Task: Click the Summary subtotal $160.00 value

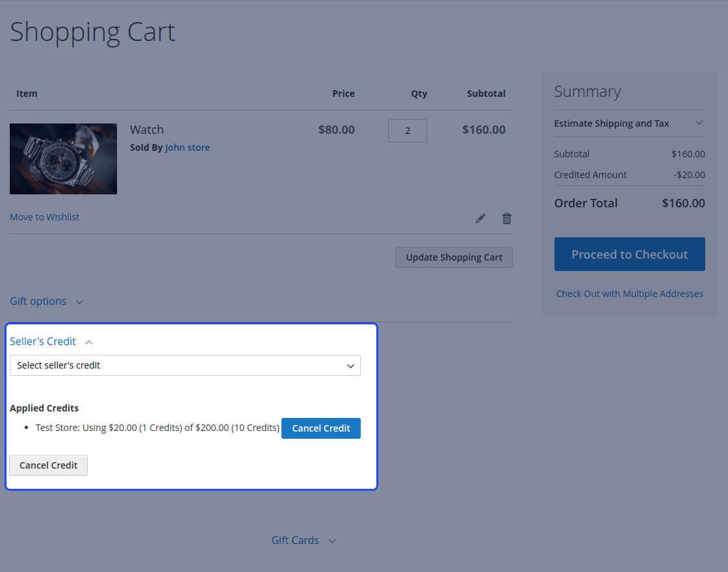Action: [x=688, y=153]
